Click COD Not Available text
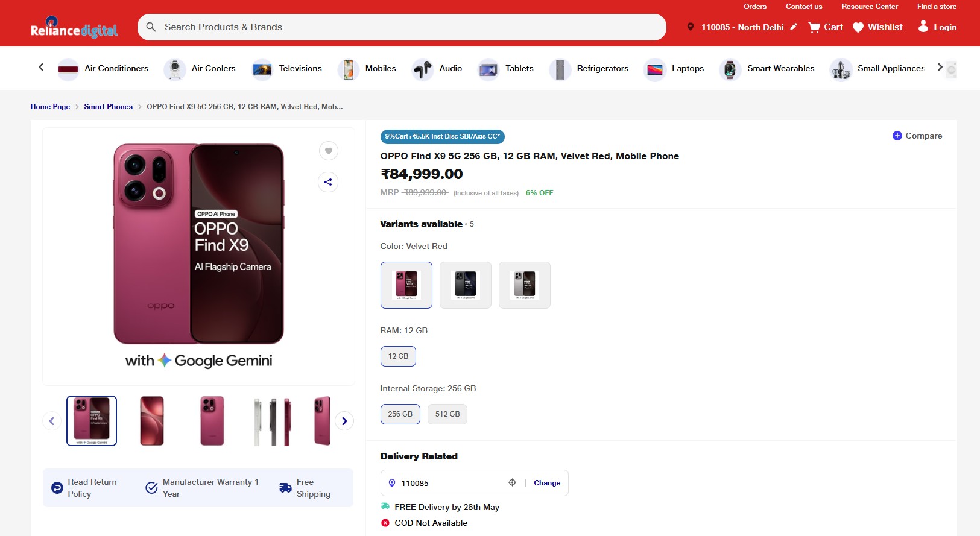This screenshot has width=980, height=536. coord(431,523)
